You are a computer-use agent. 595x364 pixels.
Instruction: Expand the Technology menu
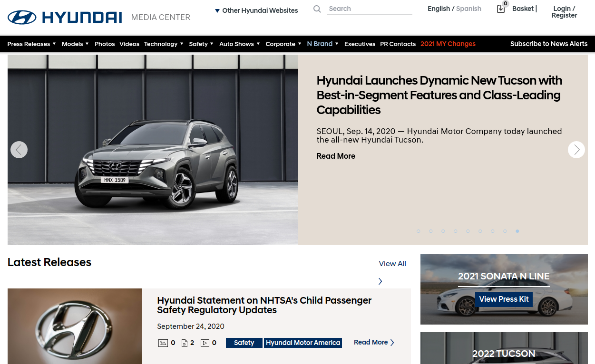tap(164, 44)
